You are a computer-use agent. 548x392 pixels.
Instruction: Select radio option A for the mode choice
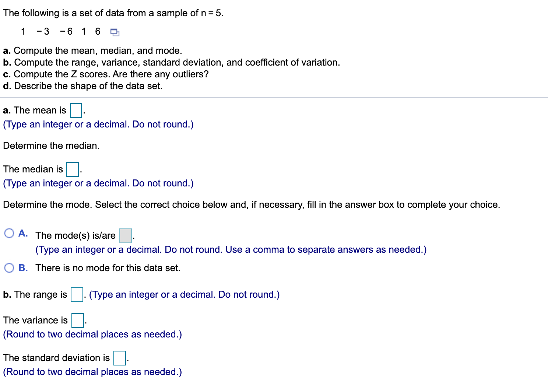tap(9, 233)
